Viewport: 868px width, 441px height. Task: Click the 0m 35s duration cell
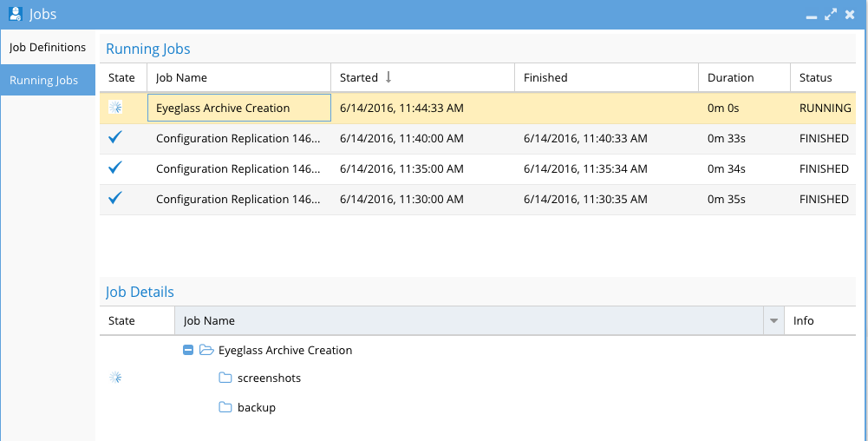(745, 200)
